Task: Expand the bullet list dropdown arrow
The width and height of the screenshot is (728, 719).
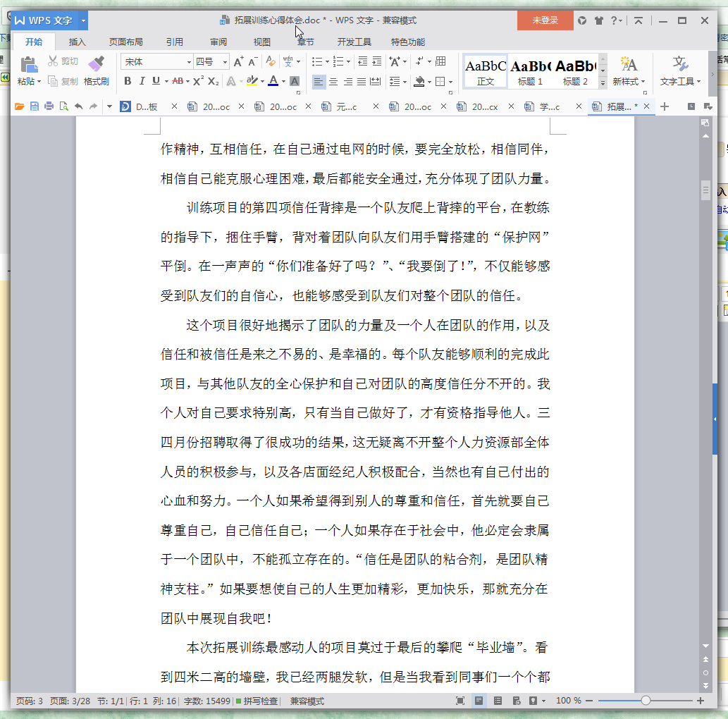Action: 327,62
